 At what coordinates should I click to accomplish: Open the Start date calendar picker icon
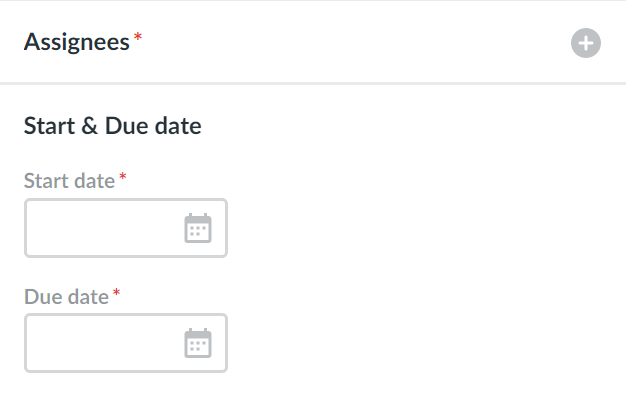[x=198, y=228]
